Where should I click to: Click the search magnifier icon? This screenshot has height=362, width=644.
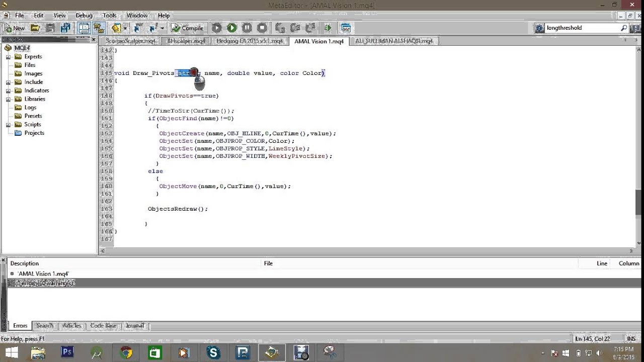tap(624, 28)
